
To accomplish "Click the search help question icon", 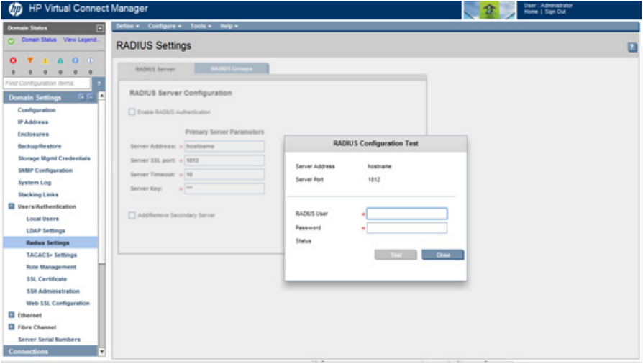I will tap(99, 83).
